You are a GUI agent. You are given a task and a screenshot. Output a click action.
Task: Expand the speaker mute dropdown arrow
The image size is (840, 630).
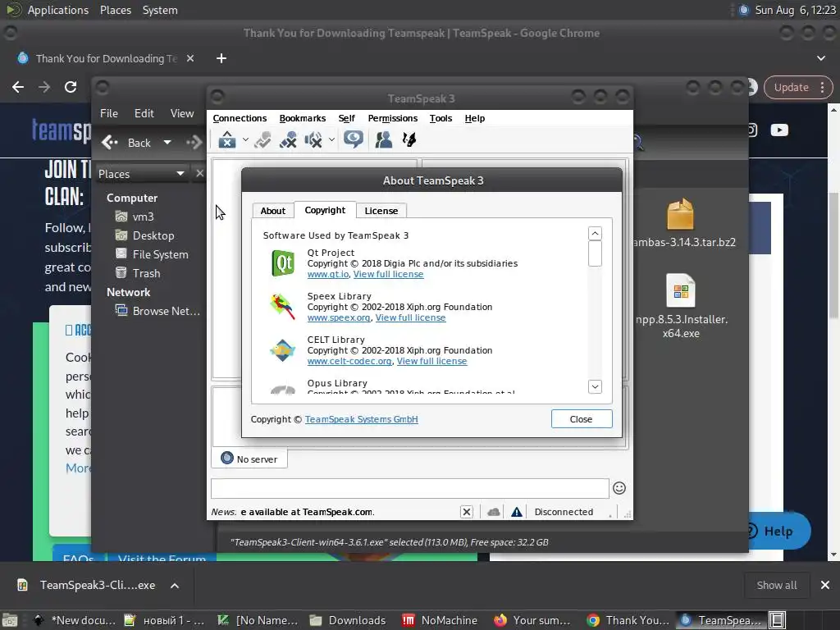click(x=331, y=139)
